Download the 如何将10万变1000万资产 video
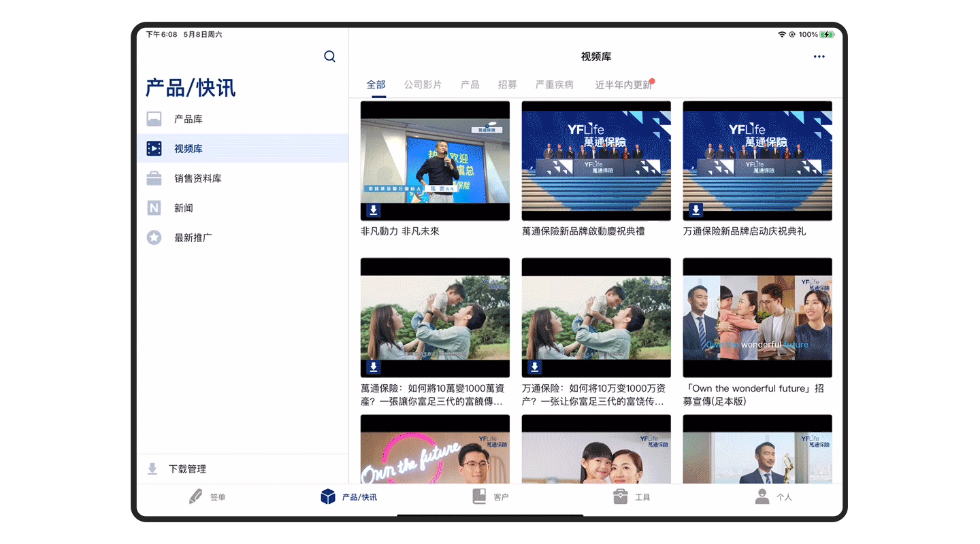 coord(535,367)
